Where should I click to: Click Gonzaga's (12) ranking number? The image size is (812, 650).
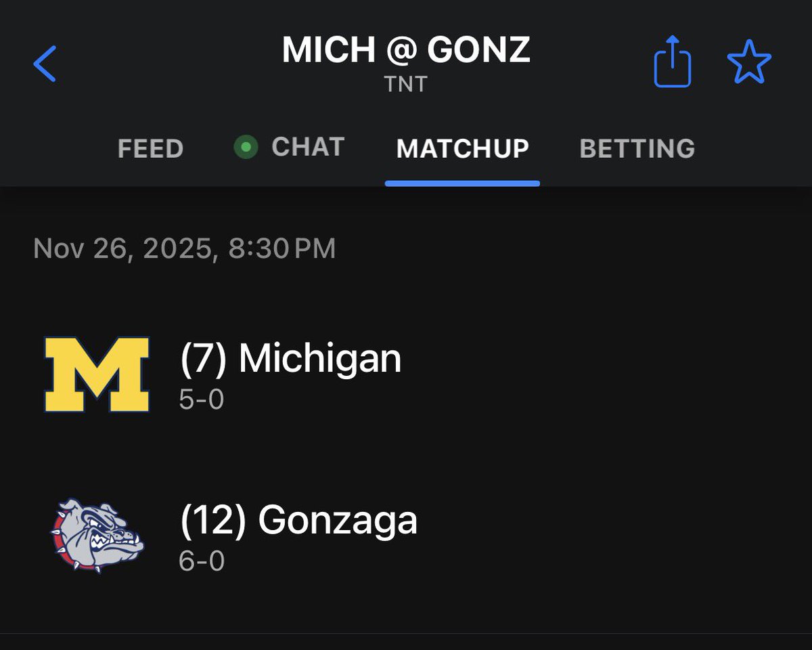(212, 520)
